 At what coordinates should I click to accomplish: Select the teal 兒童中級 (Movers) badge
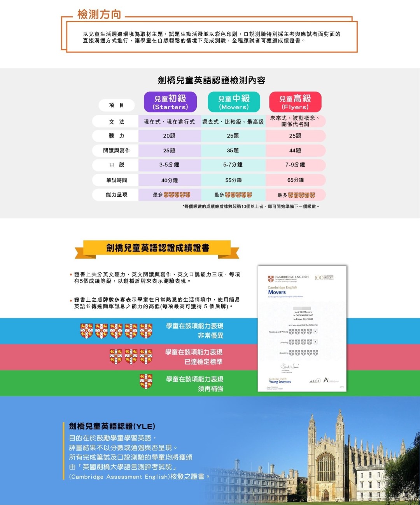(233, 102)
